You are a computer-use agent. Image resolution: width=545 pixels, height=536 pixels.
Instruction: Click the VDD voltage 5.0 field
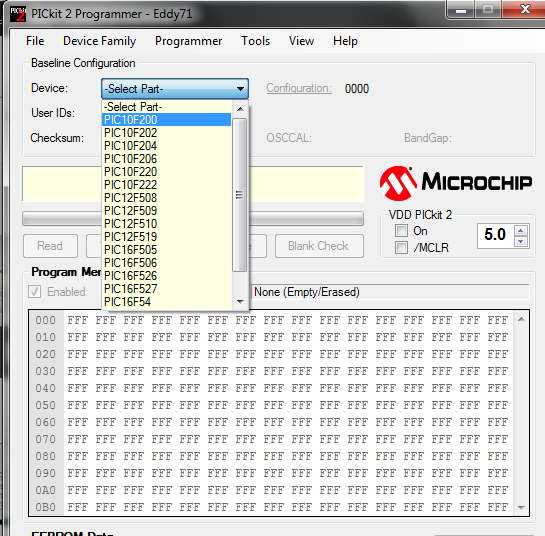point(495,235)
